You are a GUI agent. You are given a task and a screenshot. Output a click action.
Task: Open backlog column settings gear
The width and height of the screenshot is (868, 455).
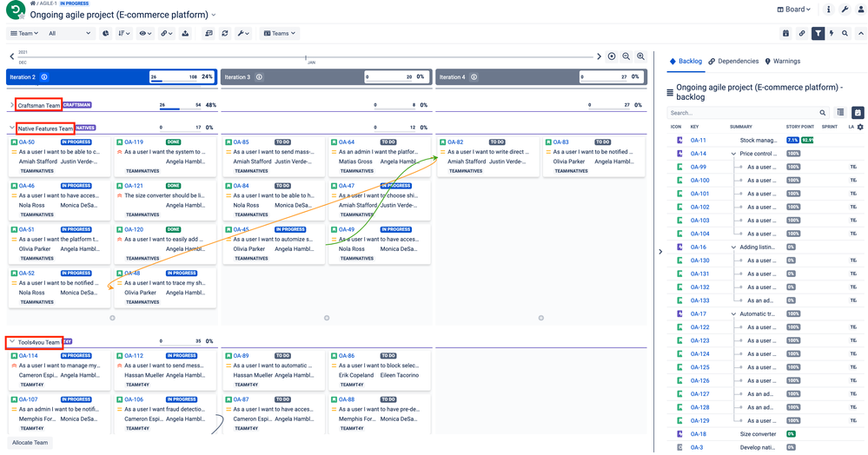[x=860, y=127]
